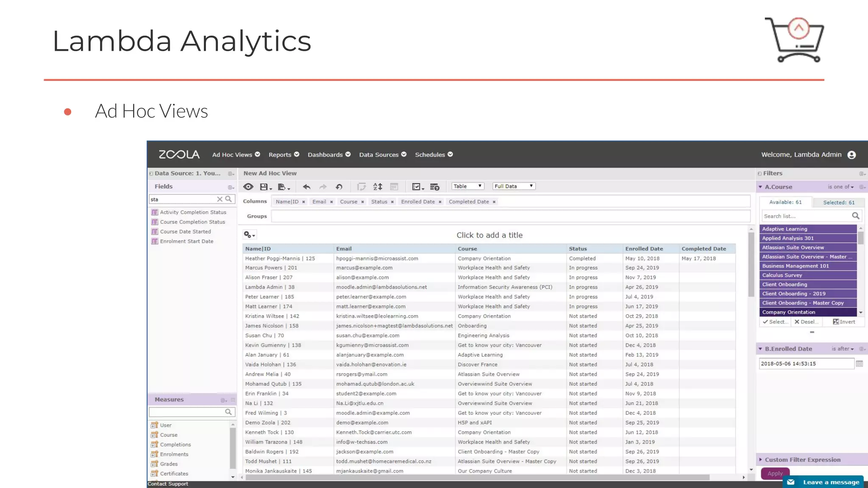Open the Enrolled Date calendar picker icon
Image resolution: width=868 pixels, height=488 pixels.
point(860,363)
